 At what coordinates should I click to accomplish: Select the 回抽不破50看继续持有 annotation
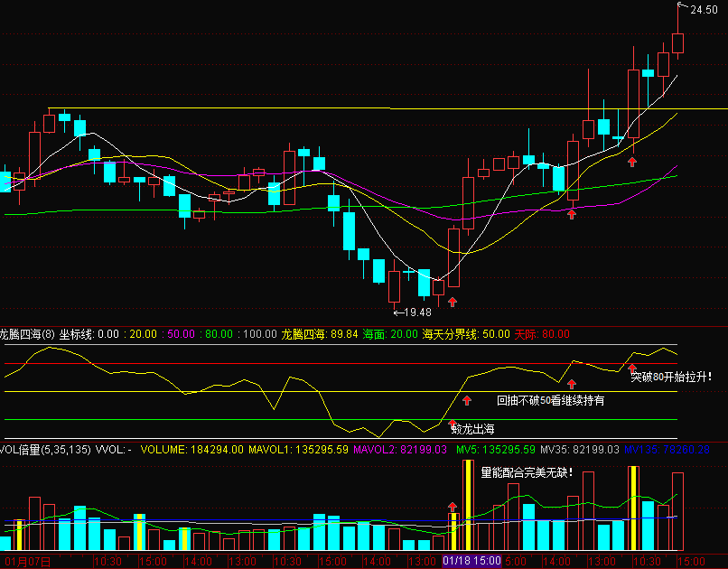[551, 399]
